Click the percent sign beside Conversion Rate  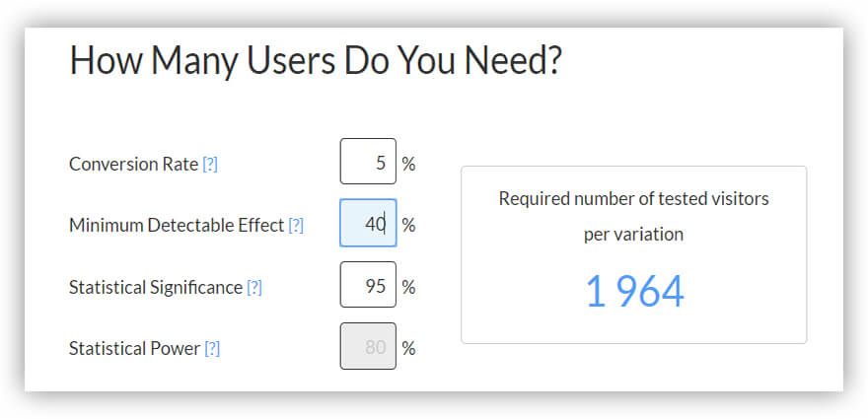(408, 164)
